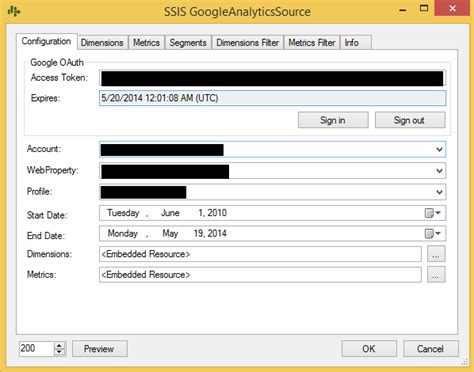Minimize the SSIS GoogleAnalyticsSource window

point(403,10)
